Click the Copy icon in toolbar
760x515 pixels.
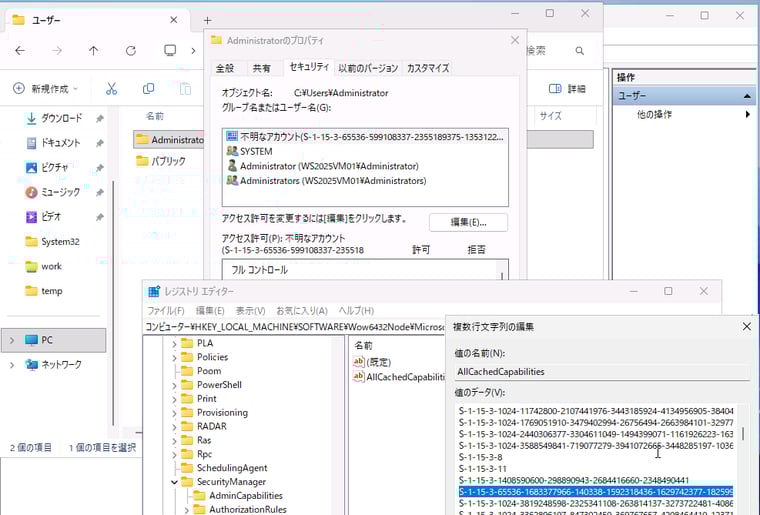pyautogui.click(x=148, y=89)
